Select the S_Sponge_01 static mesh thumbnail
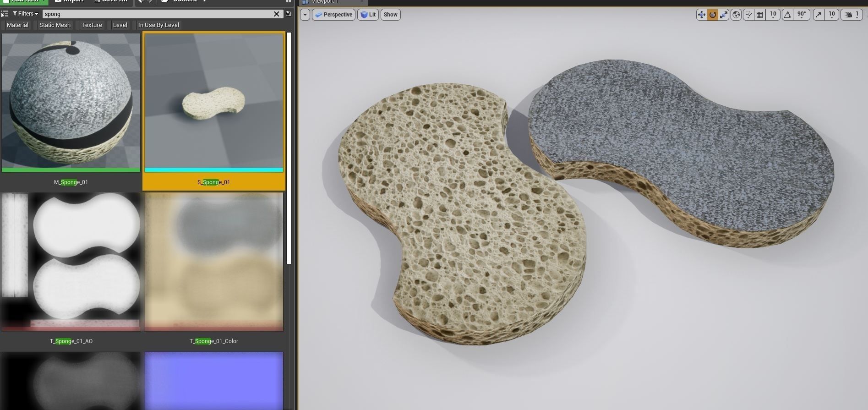This screenshot has height=410, width=868. (x=214, y=103)
